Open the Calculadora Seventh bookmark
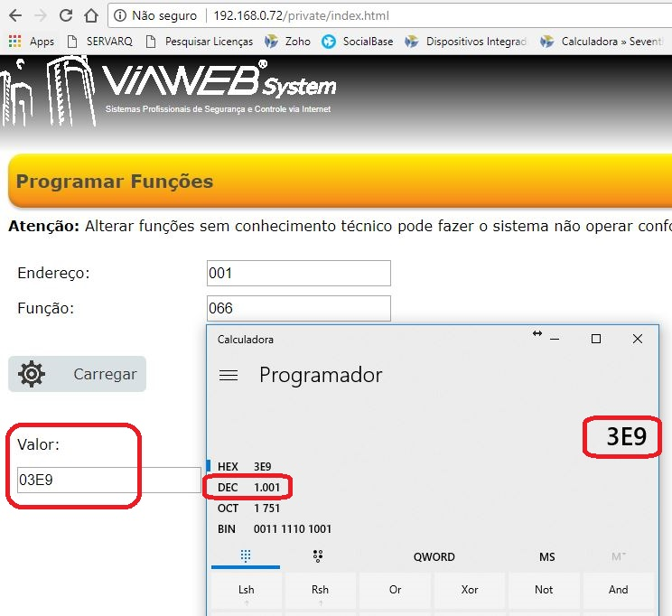The height and width of the screenshot is (616, 672). tap(602, 42)
